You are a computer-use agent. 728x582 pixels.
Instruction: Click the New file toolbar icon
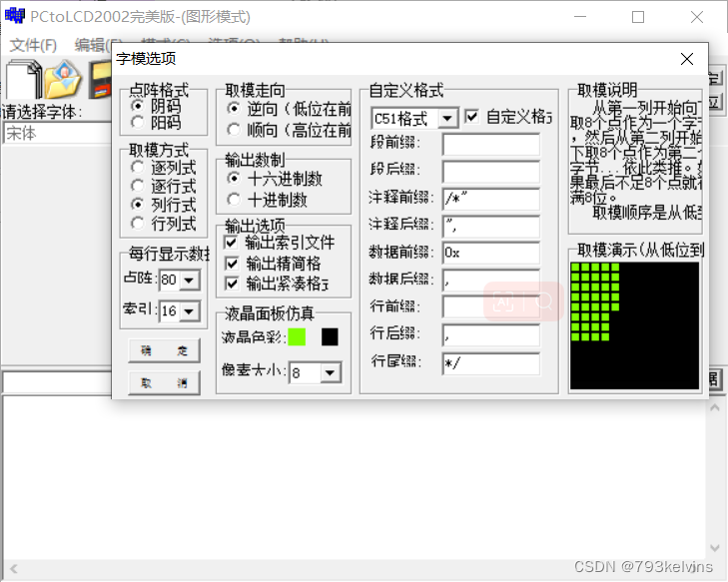23,80
